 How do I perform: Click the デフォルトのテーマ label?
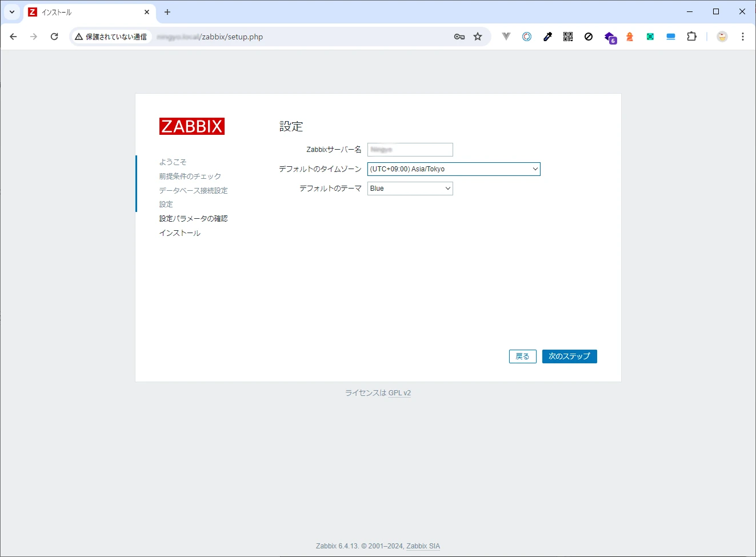330,189
